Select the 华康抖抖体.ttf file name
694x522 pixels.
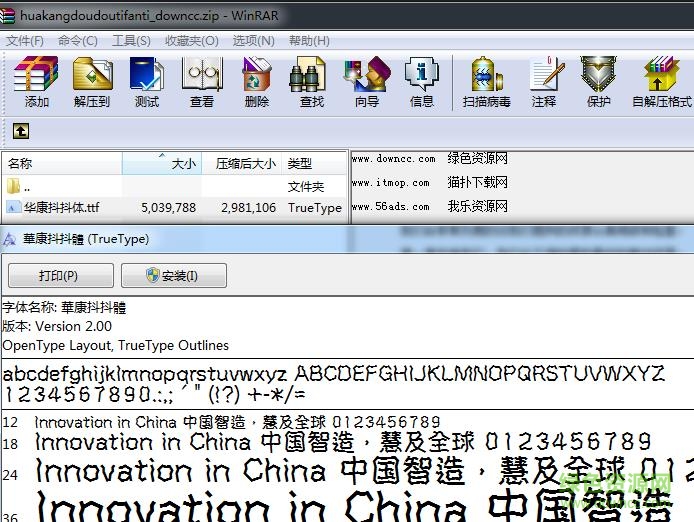pos(62,207)
